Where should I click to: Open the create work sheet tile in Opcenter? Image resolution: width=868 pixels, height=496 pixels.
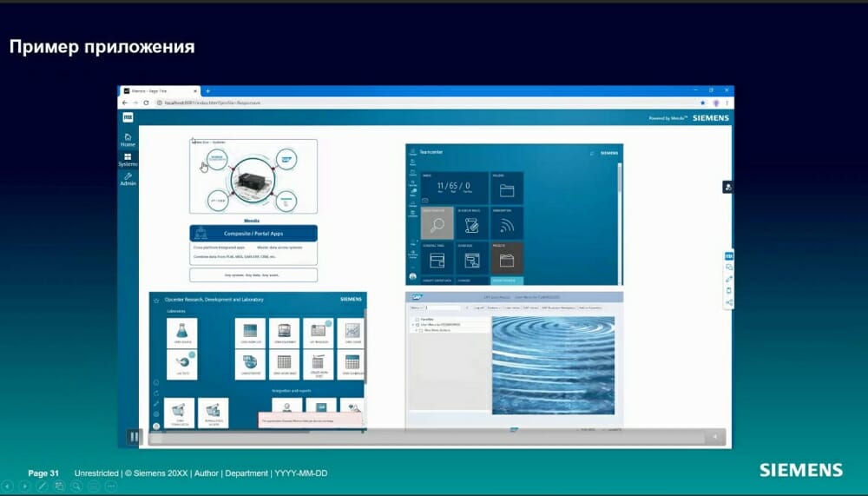click(x=319, y=364)
